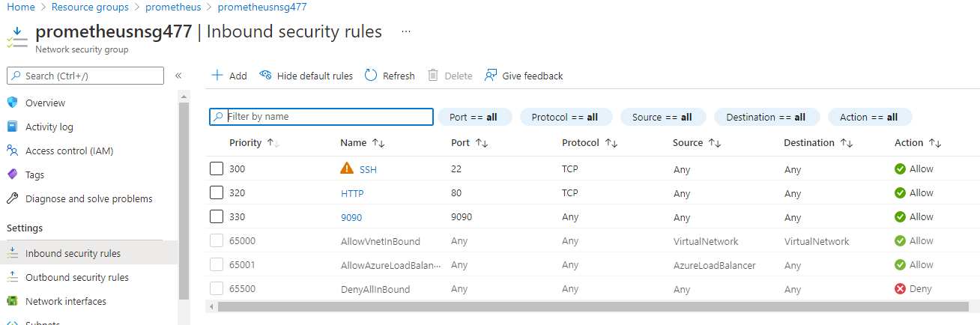Open Activity log from sidebar
Screen dimensions: 980x325
point(49,127)
